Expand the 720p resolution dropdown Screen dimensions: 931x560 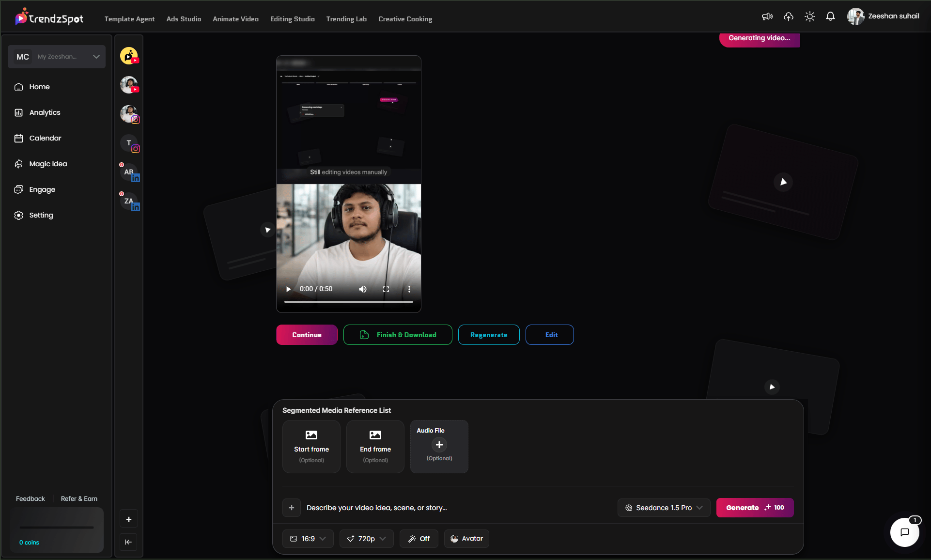click(x=367, y=539)
